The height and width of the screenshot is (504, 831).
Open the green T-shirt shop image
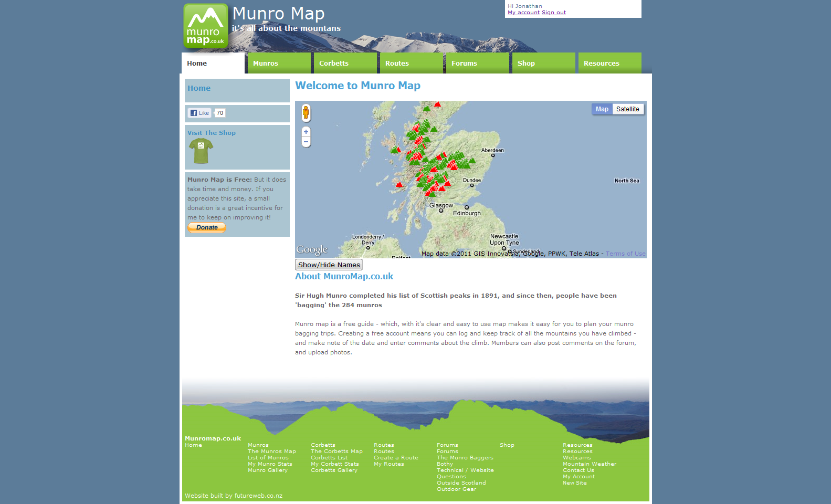click(201, 151)
